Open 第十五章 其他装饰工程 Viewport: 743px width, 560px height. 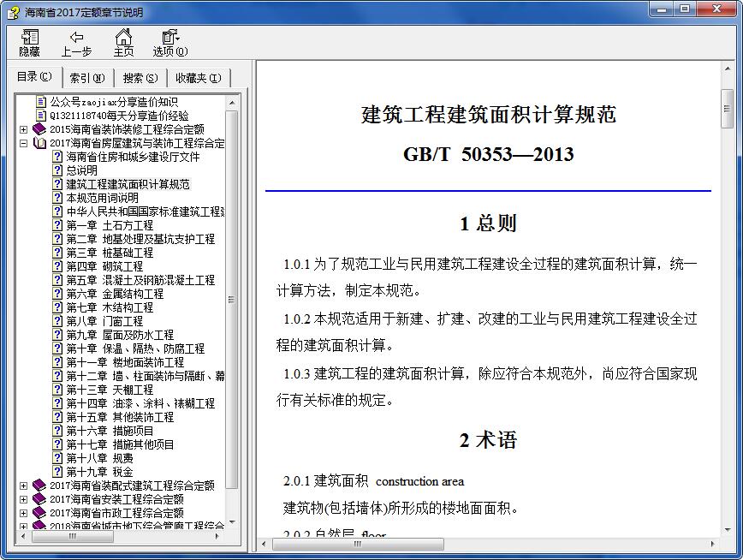coord(121,417)
